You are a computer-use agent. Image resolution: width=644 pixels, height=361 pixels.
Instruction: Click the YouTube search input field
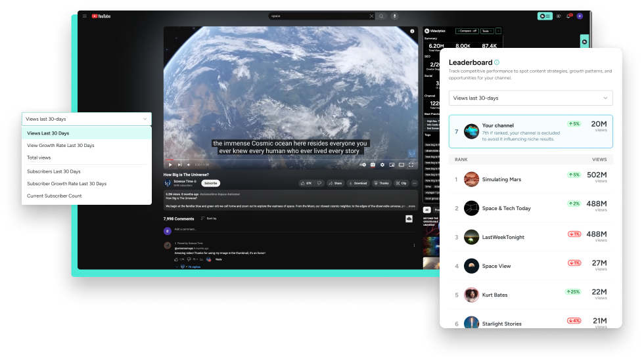point(319,16)
